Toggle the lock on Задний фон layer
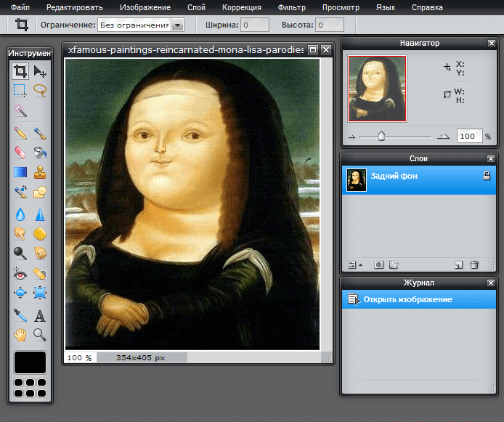 pos(487,176)
